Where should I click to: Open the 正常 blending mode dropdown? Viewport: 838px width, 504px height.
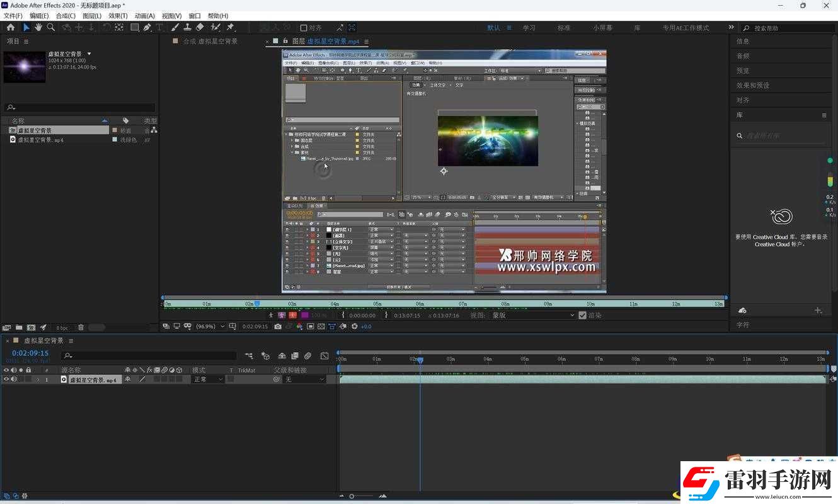tap(208, 379)
